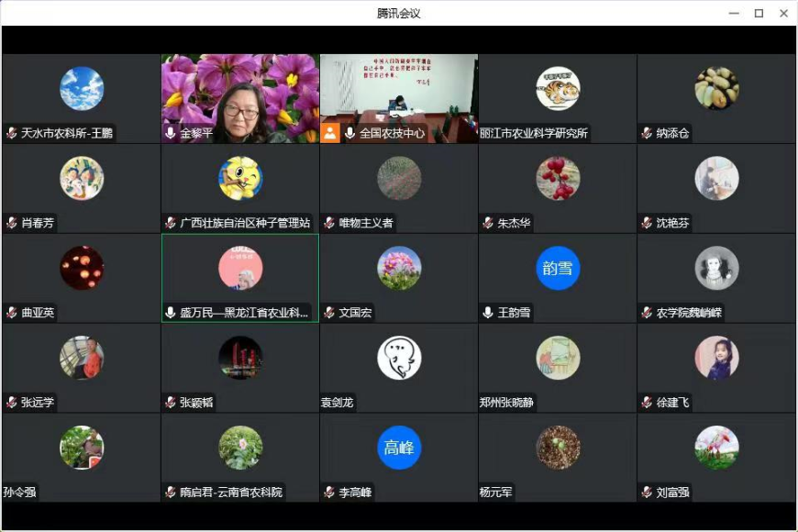Click the mic icon beside 盛万民—黑龙江省农业科
The height and width of the screenshot is (532, 798).
pyautogui.click(x=171, y=313)
